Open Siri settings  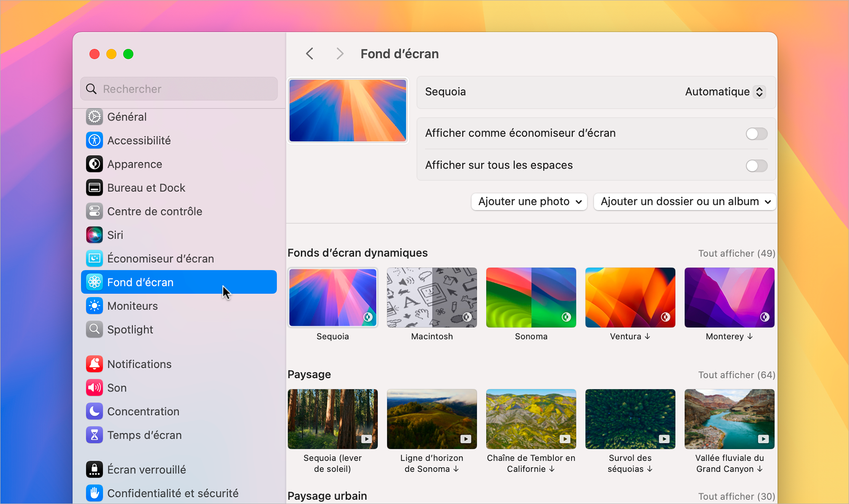(x=115, y=235)
